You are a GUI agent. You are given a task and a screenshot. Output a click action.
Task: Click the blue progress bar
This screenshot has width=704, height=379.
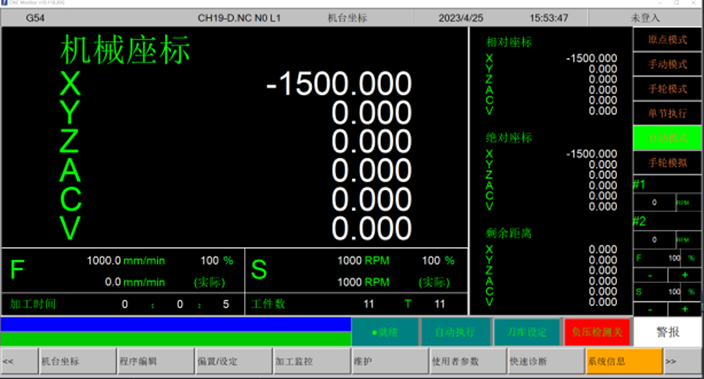(176, 324)
